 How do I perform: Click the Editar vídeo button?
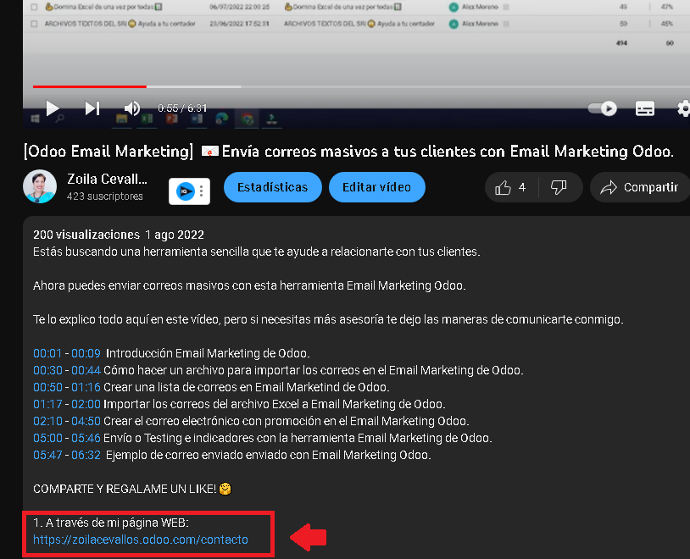tap(377, 188)
